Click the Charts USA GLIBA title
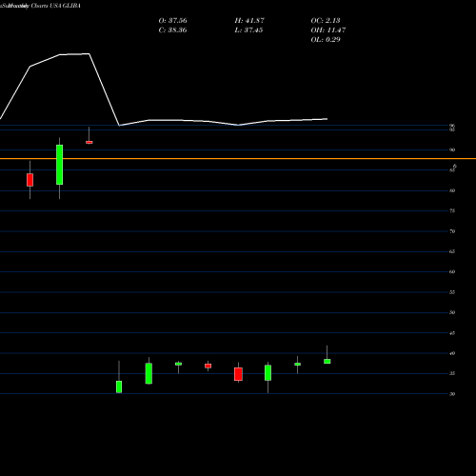This screenshot has height=476, width=476. coord(55,6)
